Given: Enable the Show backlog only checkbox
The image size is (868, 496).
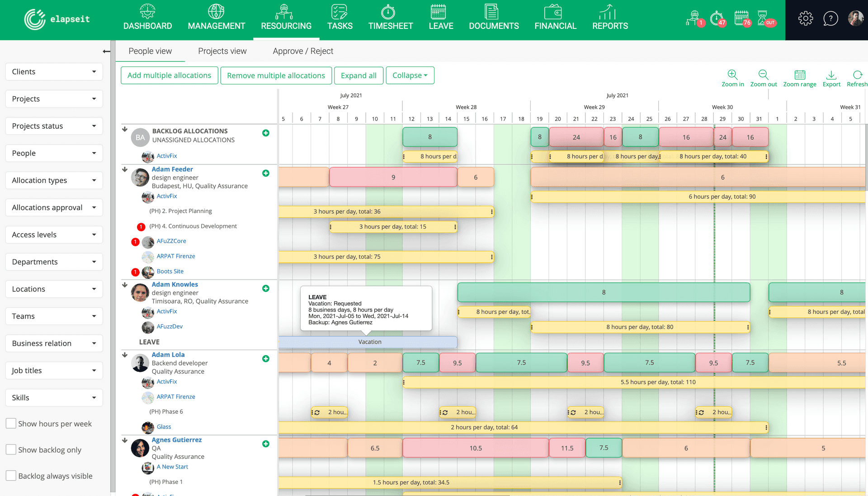Looking at the screenshot, I should [x=11, y=449].
